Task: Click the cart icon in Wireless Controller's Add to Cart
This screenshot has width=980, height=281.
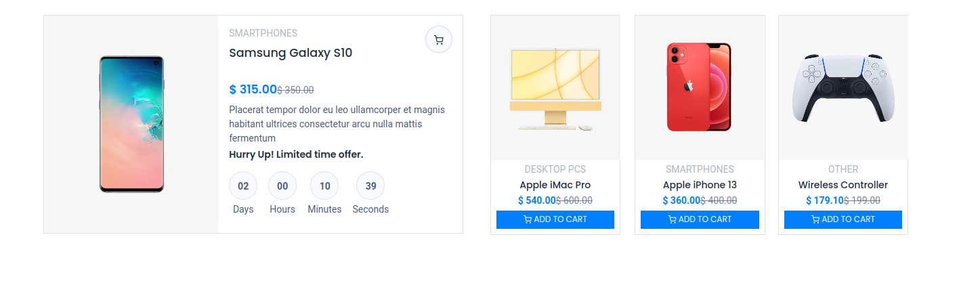Action: point(815,219)
